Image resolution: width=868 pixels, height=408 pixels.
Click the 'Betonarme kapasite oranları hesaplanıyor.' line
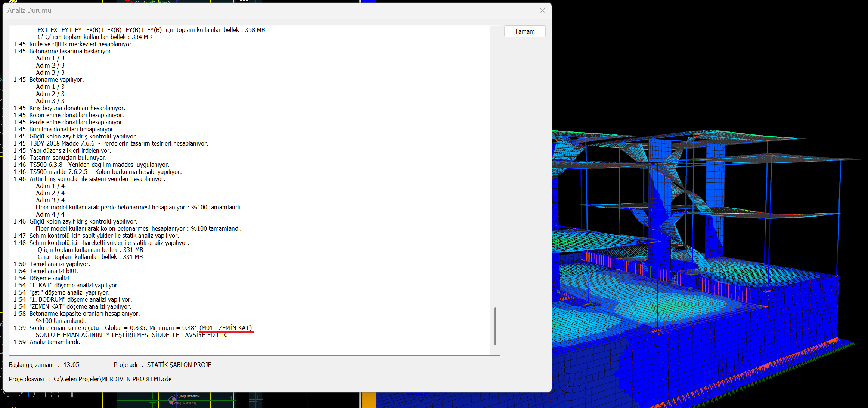[x=85, y=314]
